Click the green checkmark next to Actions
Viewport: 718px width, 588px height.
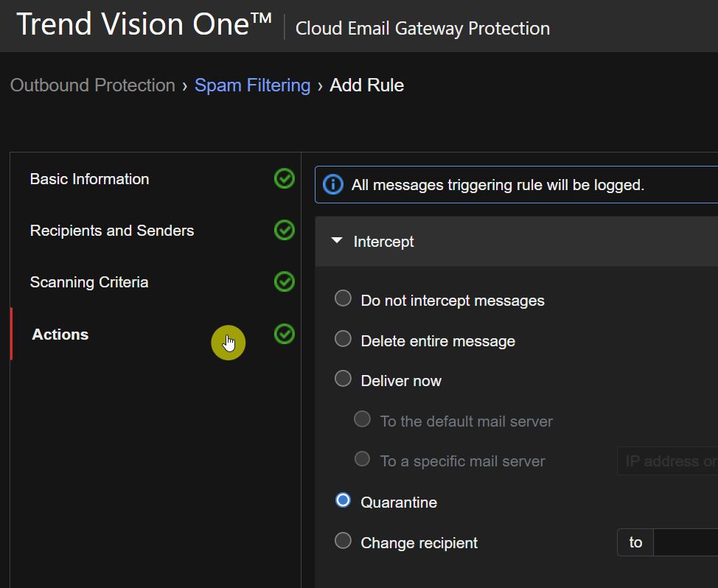284,334
